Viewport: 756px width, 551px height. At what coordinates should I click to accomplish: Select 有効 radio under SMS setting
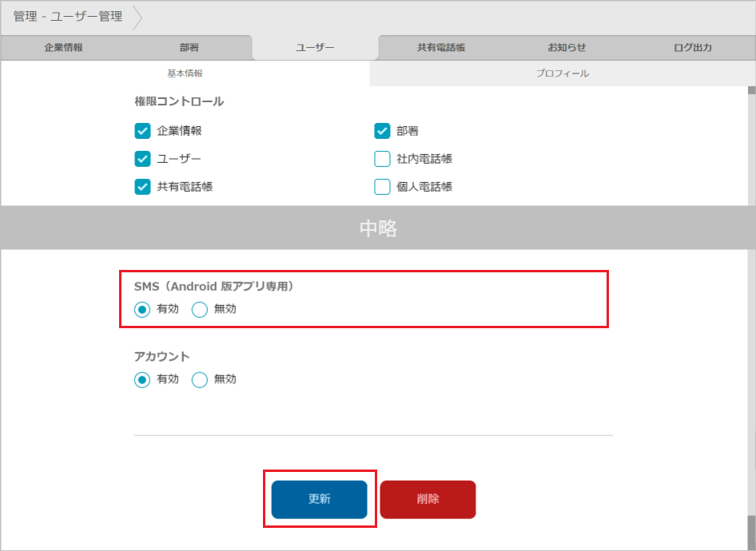coord(143,310)
